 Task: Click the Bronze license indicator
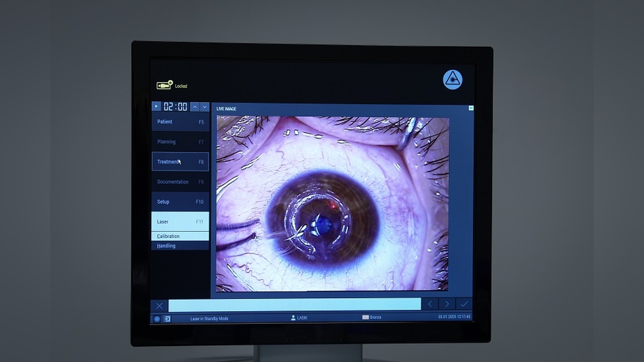coord(372,318)
